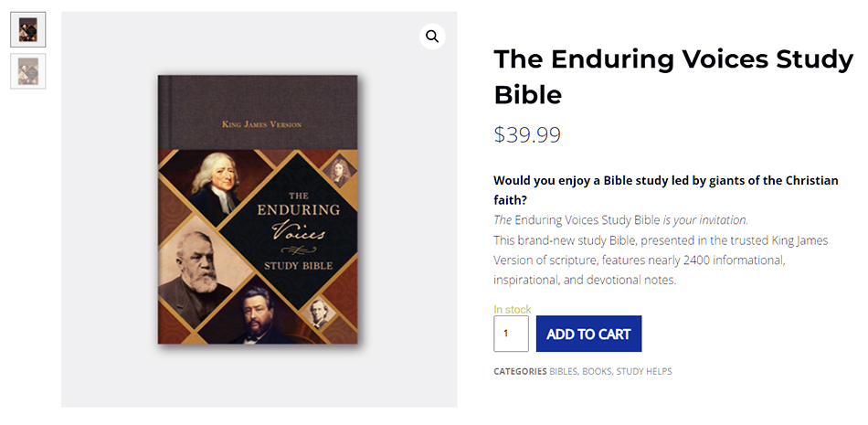Open the Study Helps category link
The image size is (868, 425).
click(x=644, y=372)
